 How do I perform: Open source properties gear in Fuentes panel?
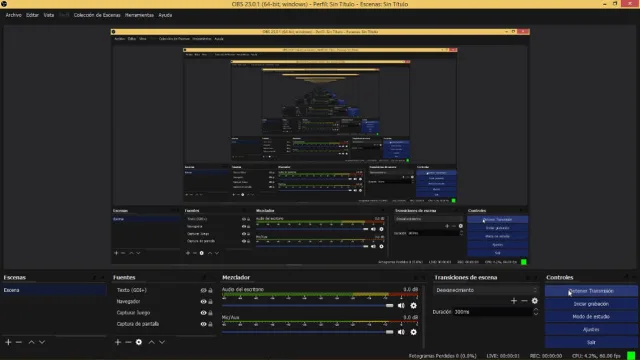click(139, 342)
